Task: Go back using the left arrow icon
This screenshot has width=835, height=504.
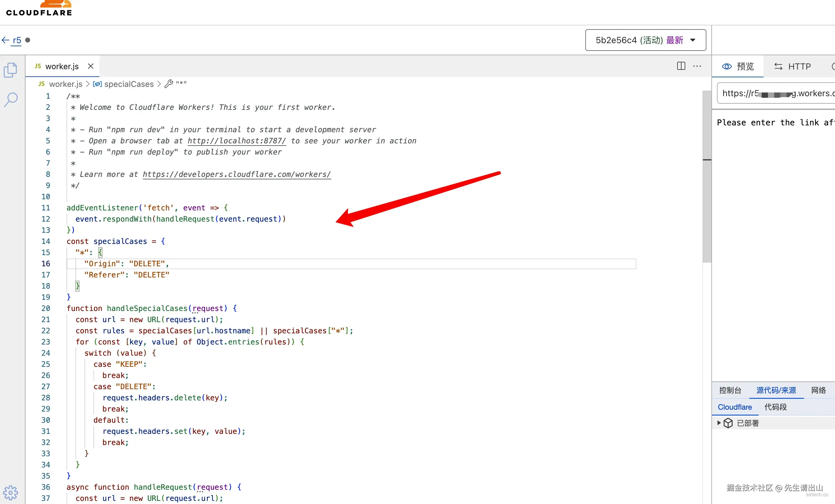Action: [5, 40]
